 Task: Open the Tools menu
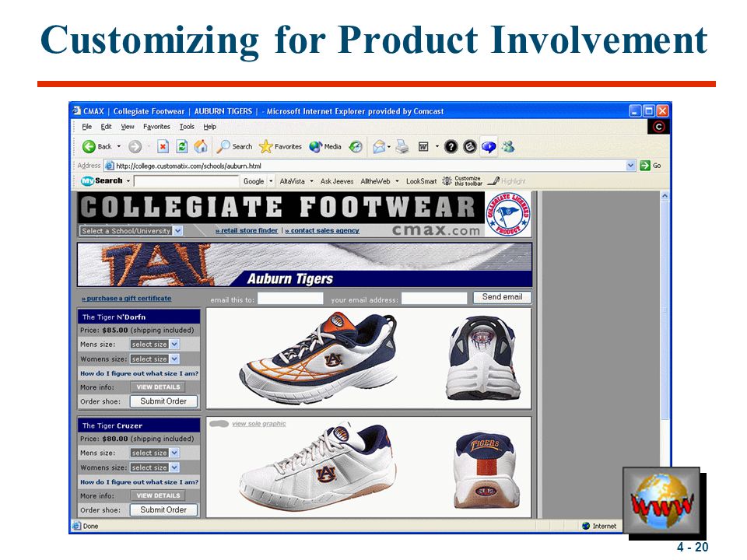pos(187,127)
